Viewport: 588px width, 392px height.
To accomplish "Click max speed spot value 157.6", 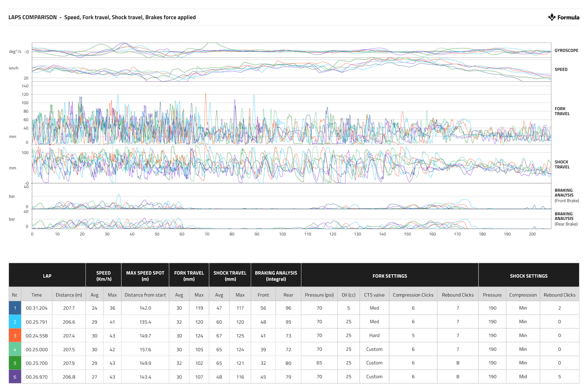I will [145, 349].
